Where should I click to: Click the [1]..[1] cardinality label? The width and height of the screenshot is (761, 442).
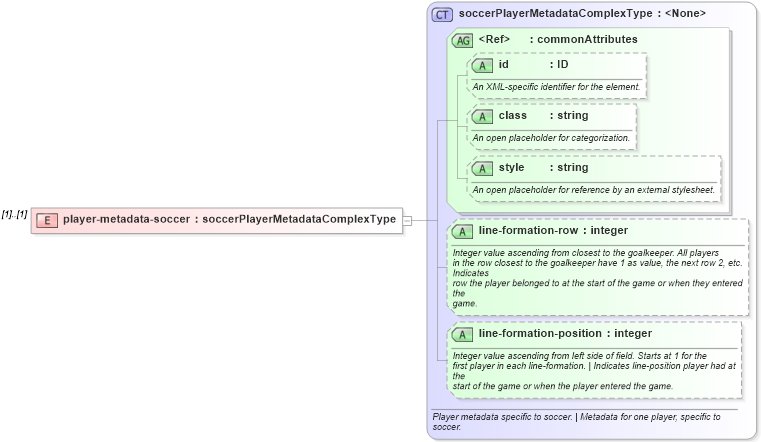tap(15, 214)
